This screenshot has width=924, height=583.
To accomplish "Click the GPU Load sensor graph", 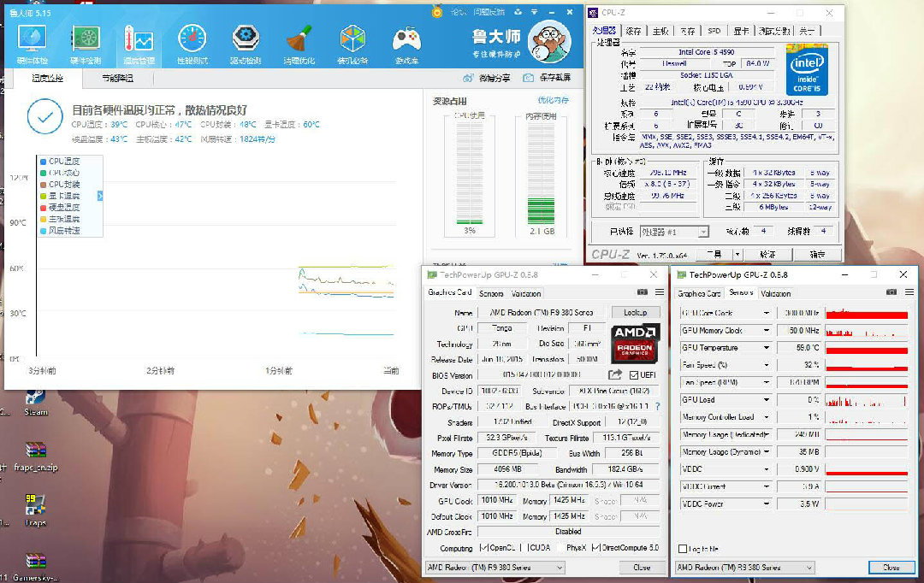I will coord(866,400).
